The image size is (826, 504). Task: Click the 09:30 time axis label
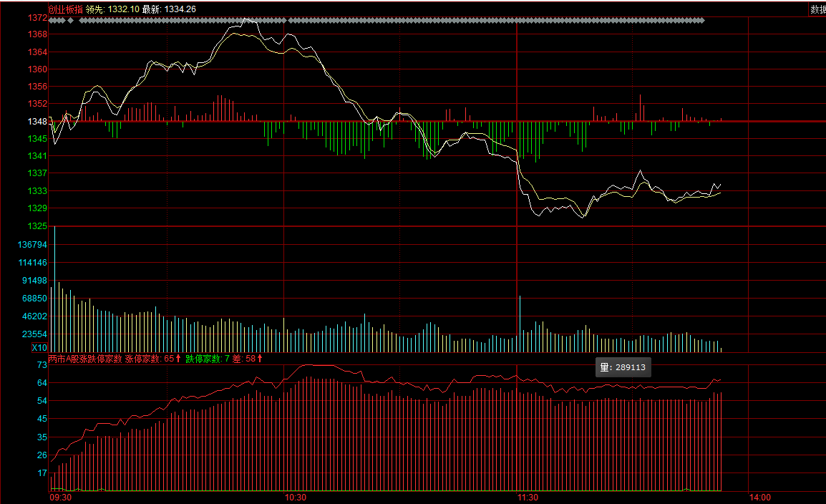tap(60, 497)
